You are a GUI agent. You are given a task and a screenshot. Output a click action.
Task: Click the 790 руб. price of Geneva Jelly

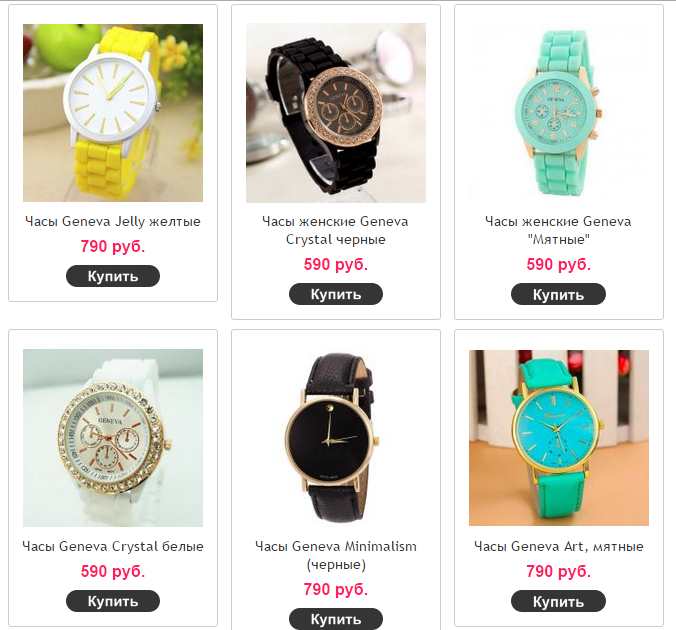click(x=113, y=246)
